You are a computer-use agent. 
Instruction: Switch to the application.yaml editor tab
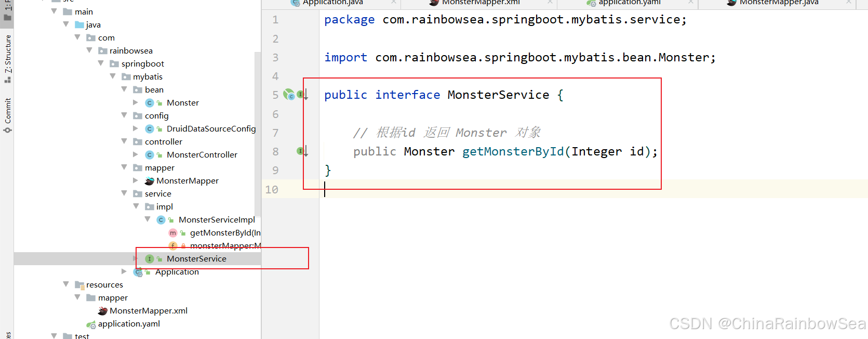pyautogui.click(x=629, y=3)
